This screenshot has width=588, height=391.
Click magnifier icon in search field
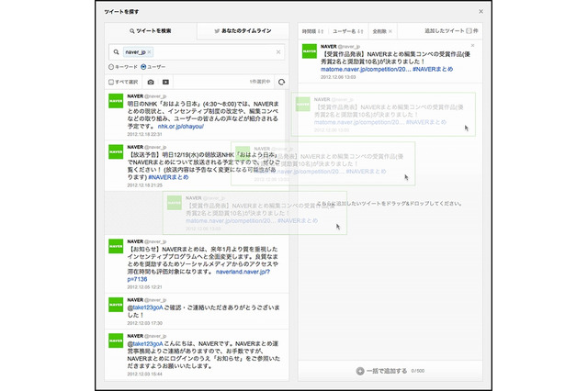117,52
